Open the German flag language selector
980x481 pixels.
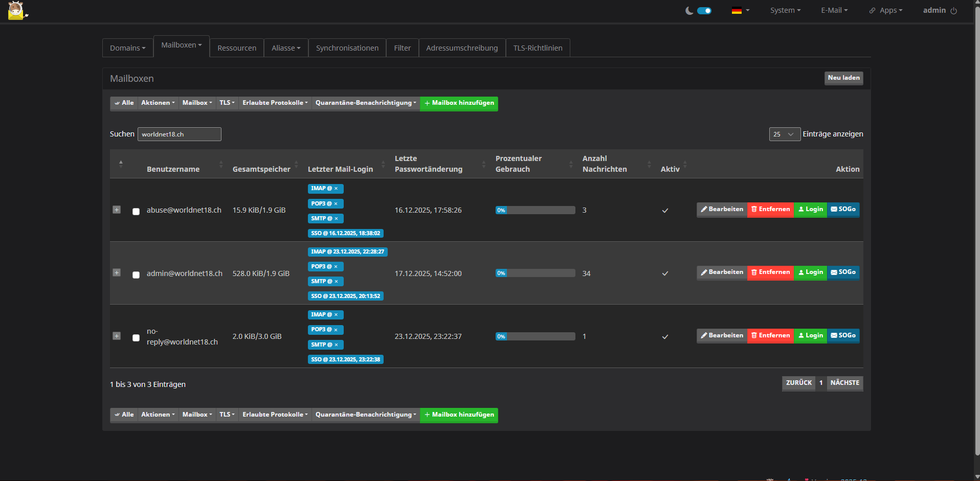click(x=740, y=10)
